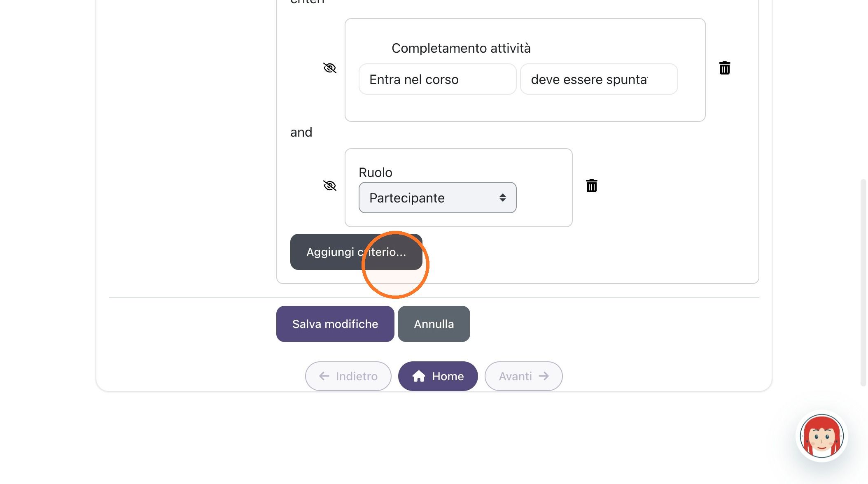Advance with the Avanti arrow button

[524, 376]
